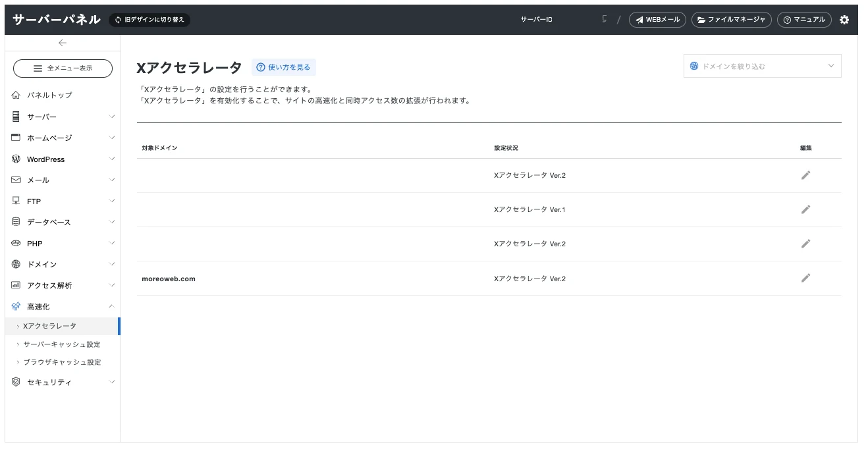Click Xアクセラレータ Ver.1 status text
The width and height of the screenshot is (868, 457).
(x=529, y=209)
